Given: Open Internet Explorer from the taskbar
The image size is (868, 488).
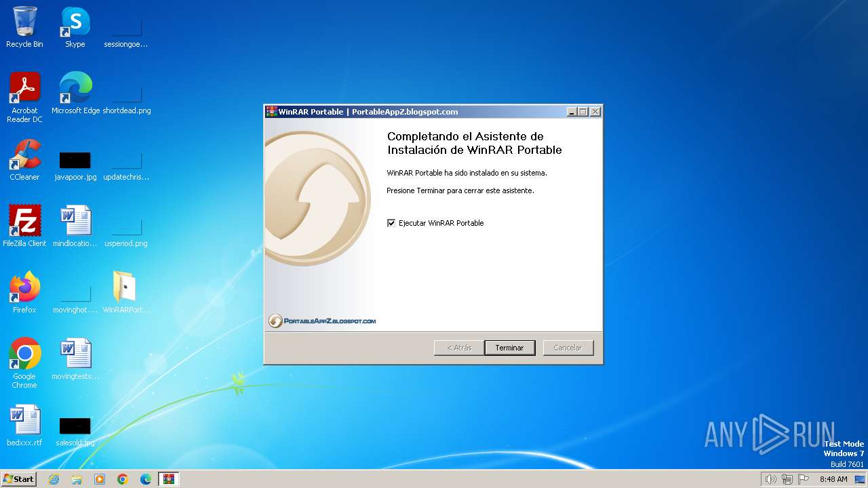Looking at the screenshot, I should (54, 479).
